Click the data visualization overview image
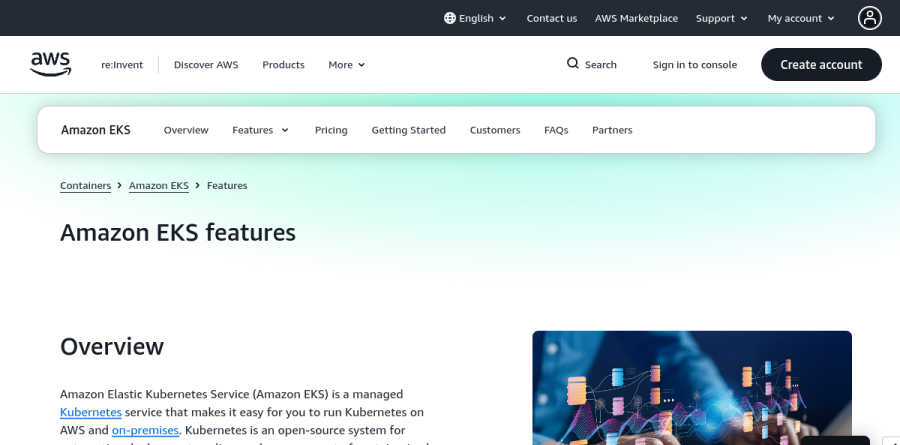 692,388
